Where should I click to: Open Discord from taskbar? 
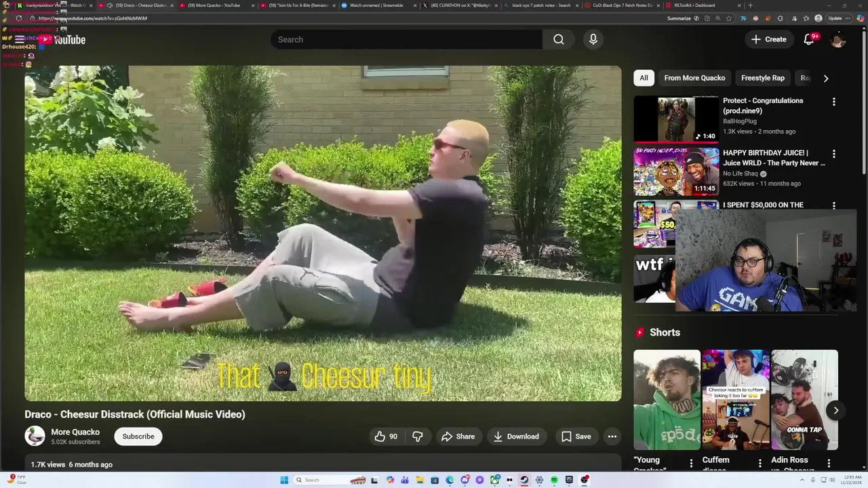[x=465, y=480]
